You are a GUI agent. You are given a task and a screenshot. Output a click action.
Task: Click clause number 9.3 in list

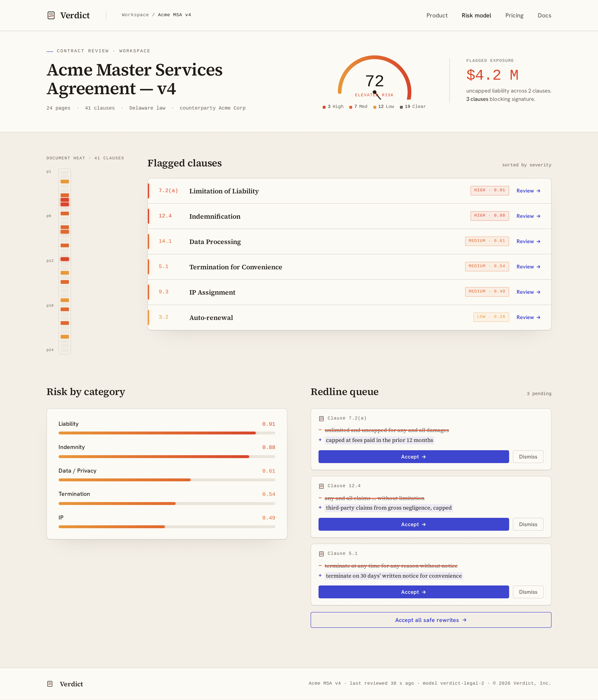(164, 292)
